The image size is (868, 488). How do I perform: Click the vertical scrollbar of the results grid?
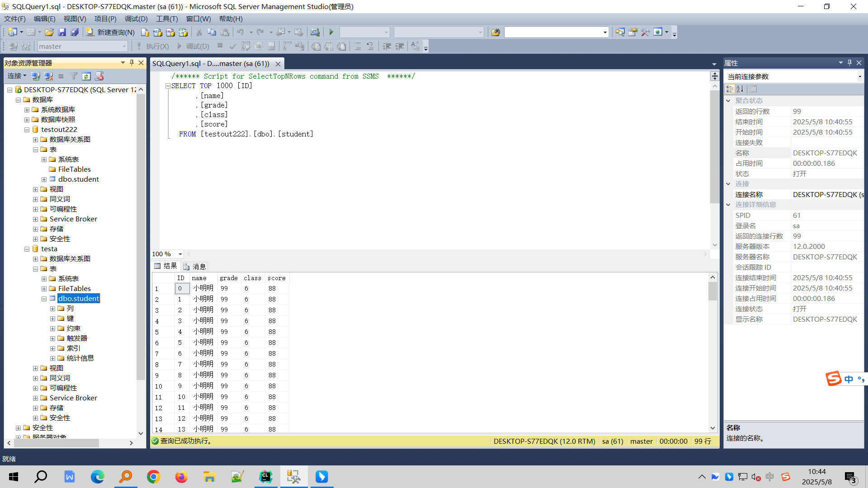click(713, 291)
